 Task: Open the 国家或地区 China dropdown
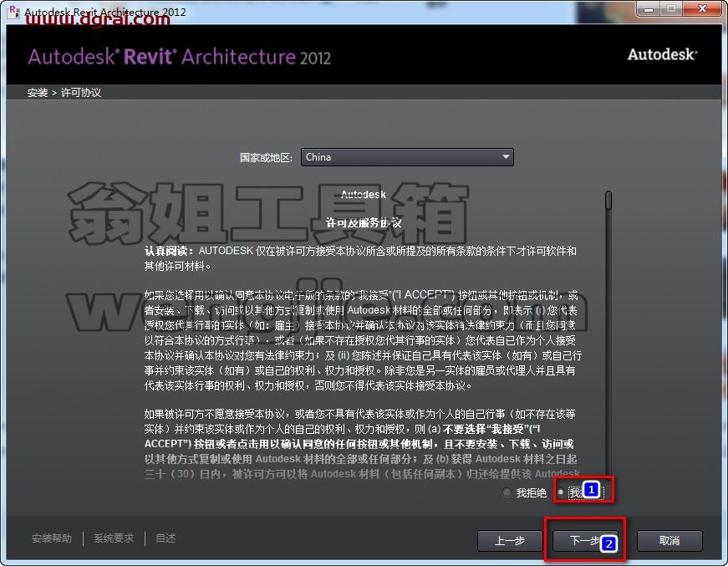(407, 157)
